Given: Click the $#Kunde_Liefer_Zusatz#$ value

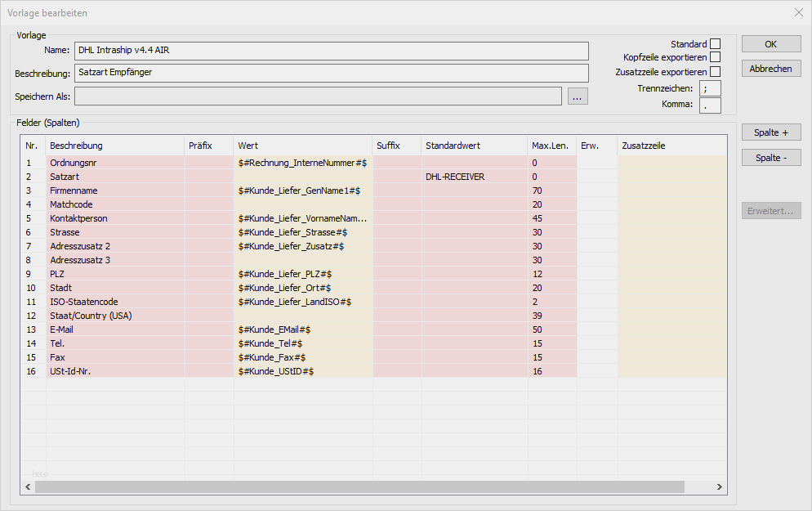Looking at the screenshot, I should 303,246.
